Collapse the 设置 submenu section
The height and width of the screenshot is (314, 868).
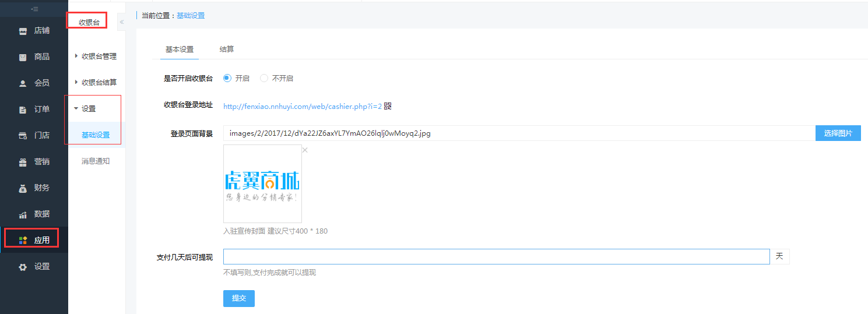click(76, 108)
